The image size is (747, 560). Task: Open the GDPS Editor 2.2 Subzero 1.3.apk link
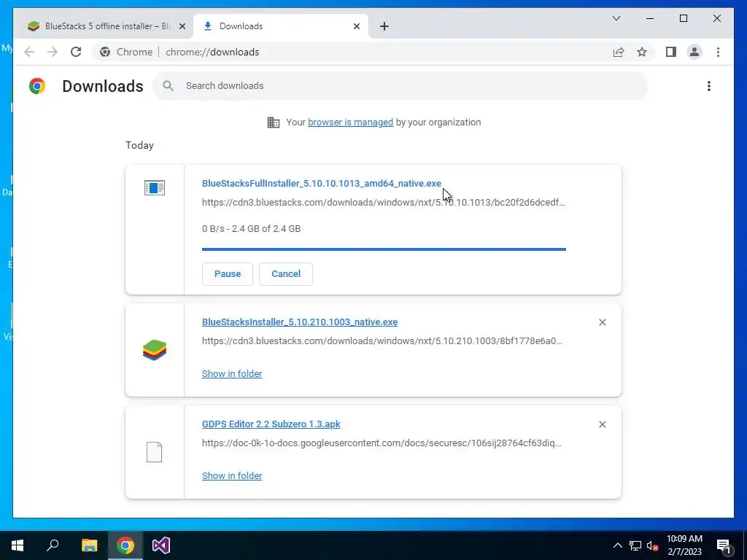(x=271, y=424)
